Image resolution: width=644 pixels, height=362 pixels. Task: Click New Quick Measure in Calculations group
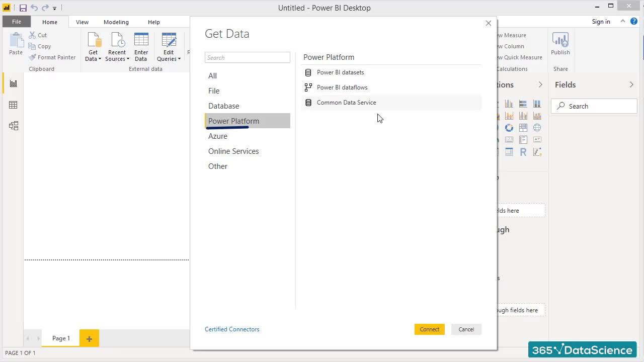pyautogui.click(x=519, y=57)
